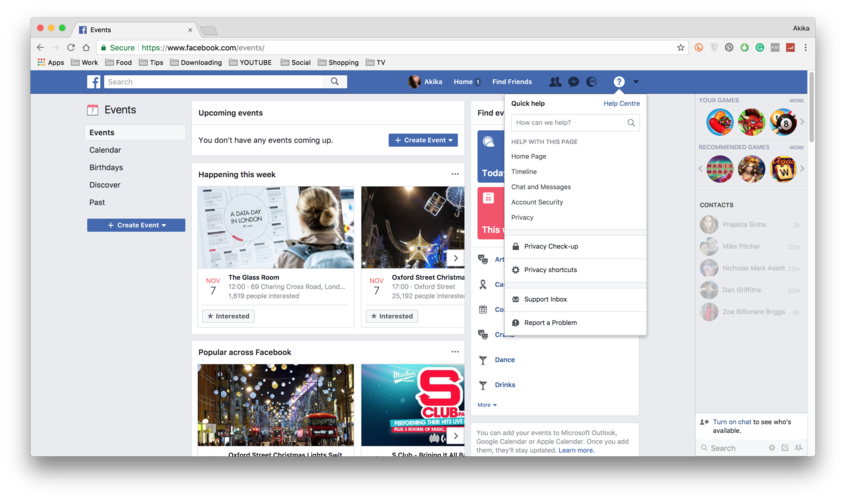The height and width of the screenshot is (500, 846).
Task: Open the Chrome three-dot menu
Action: tap(806, 47)
